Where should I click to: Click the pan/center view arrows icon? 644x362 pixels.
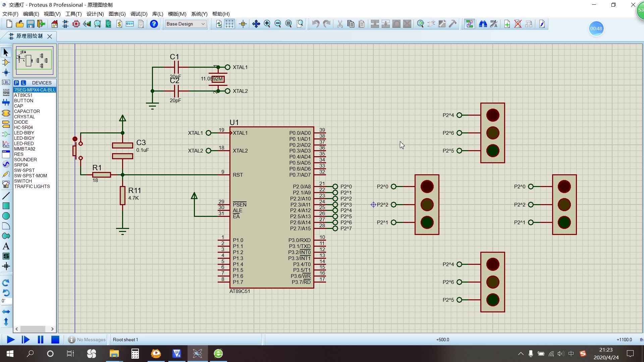[256, 24]
